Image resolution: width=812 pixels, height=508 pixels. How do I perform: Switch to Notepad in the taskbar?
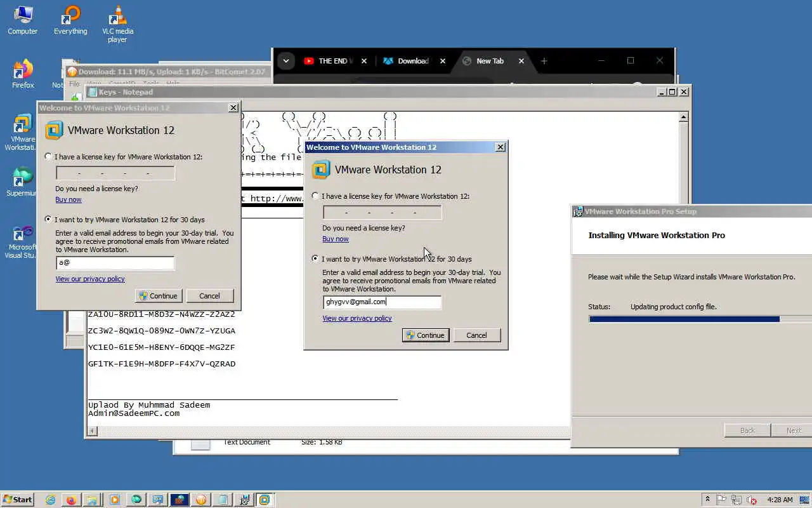(x=222, y=500)
